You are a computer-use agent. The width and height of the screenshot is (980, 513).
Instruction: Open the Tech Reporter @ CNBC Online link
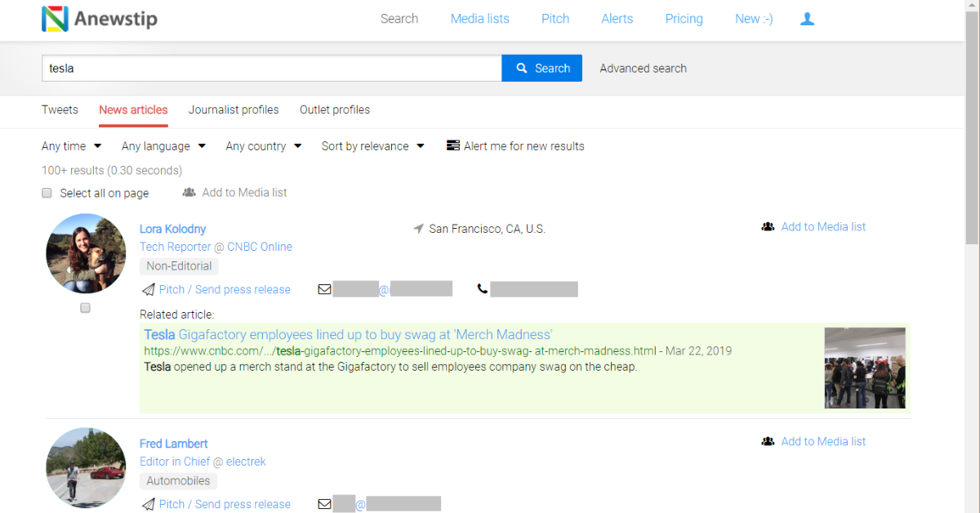[216, 247]
